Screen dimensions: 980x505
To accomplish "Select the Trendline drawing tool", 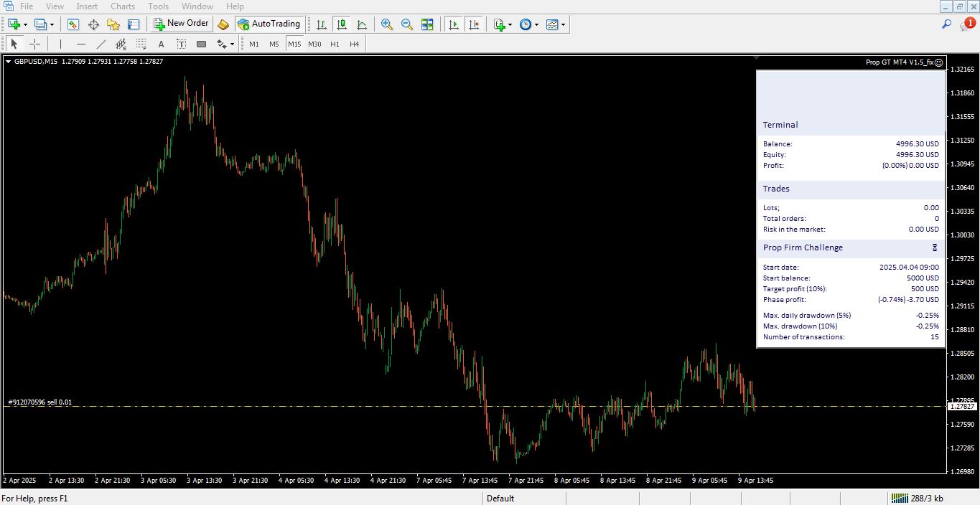I will coord(101,44).
